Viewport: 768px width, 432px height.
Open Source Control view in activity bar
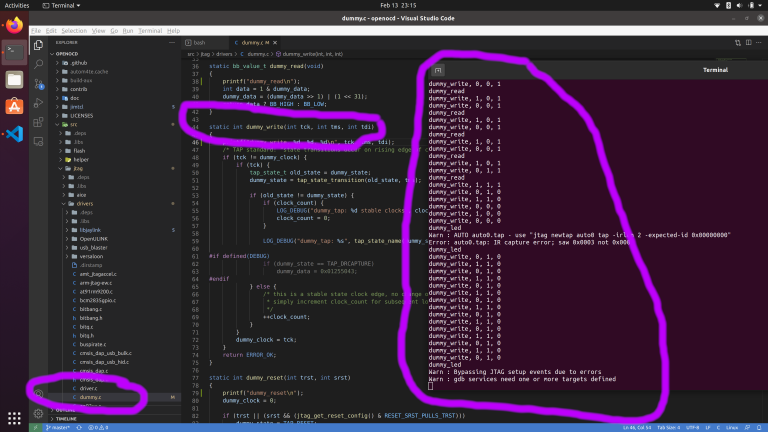click(x=38, y=84)
